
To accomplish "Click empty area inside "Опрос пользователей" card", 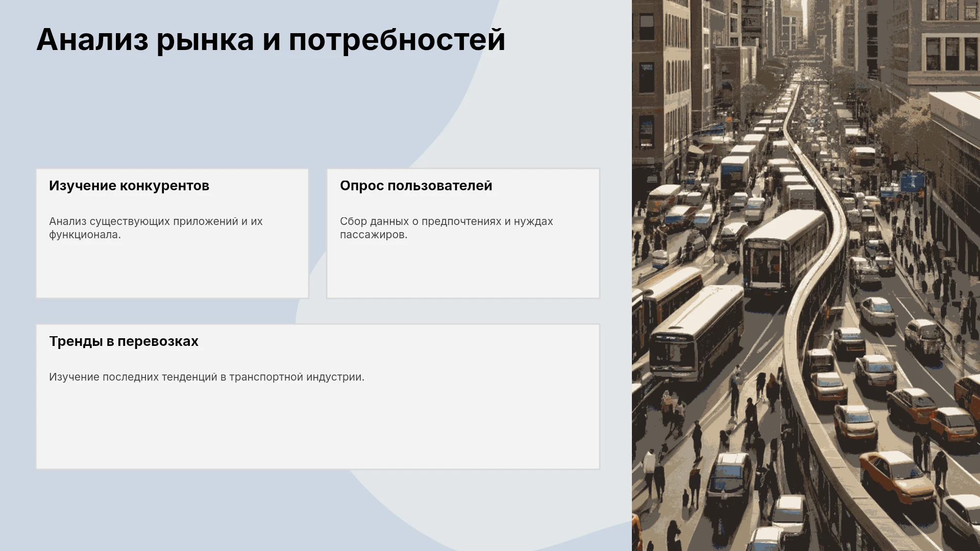I will [x=463, y=270].
